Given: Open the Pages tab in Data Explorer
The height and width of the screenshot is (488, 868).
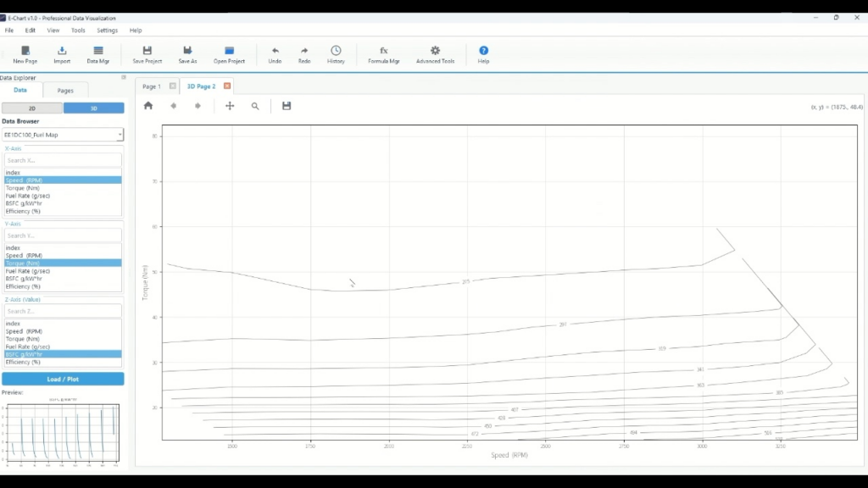Looking at the screenshot, I should 65,90.
